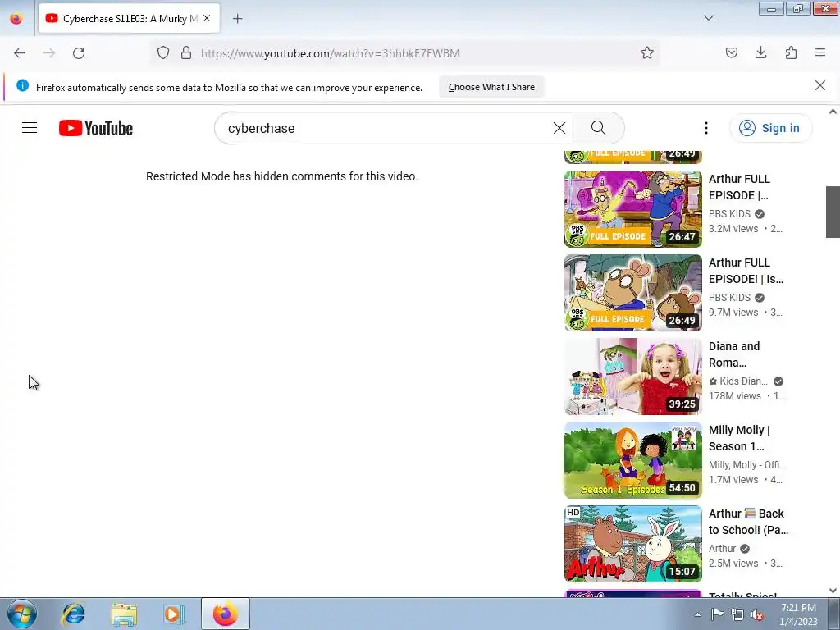Click the '2.5M views' text
This screenshot has width=840, height=630.
(733, 563)
